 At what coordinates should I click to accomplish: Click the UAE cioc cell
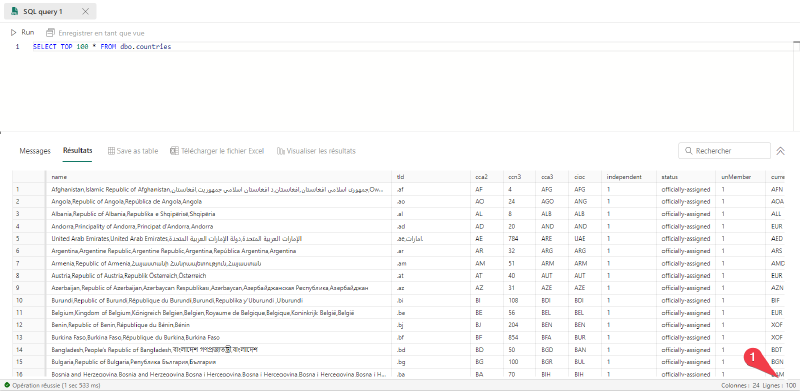585,239
